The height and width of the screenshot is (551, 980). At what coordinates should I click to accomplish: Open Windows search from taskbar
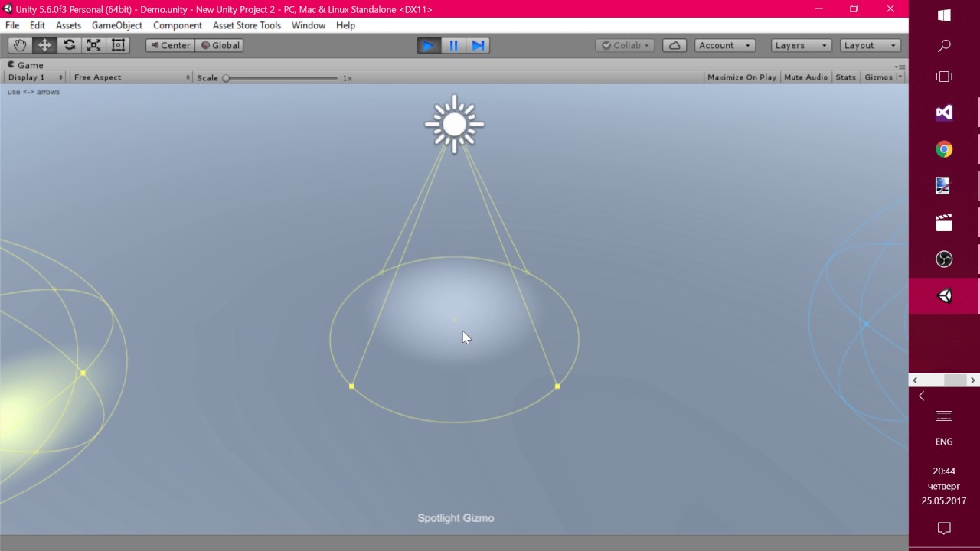[x=944, y=46]
